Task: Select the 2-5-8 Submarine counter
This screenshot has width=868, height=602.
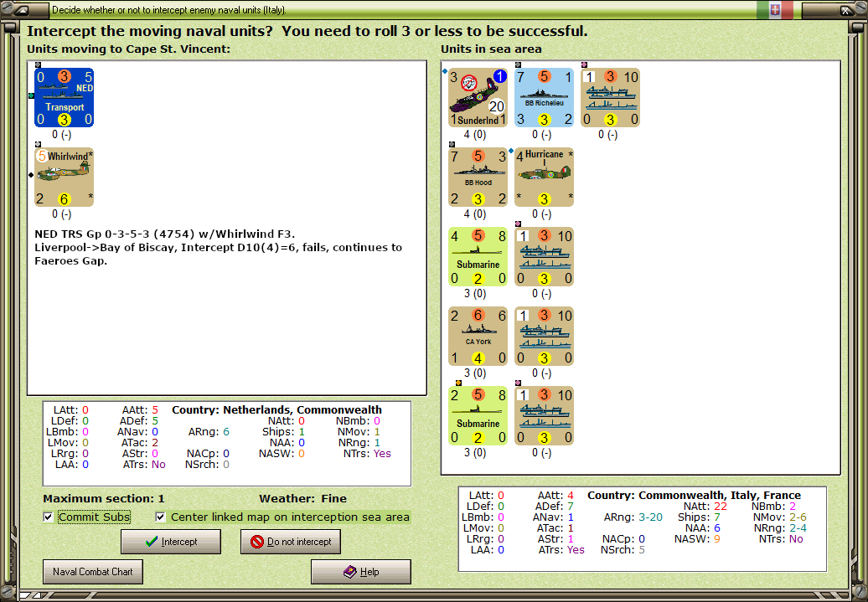Action: pos(478,416)
